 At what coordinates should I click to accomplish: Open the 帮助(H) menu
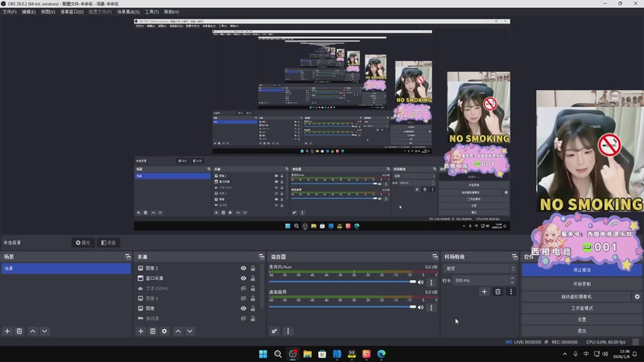(x=171, y=12)
